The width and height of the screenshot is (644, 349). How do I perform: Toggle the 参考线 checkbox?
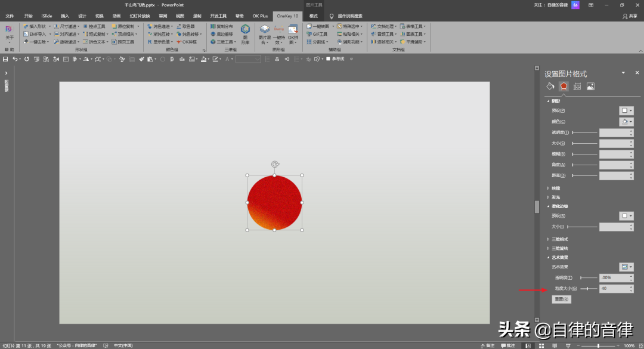coord(329,59)
